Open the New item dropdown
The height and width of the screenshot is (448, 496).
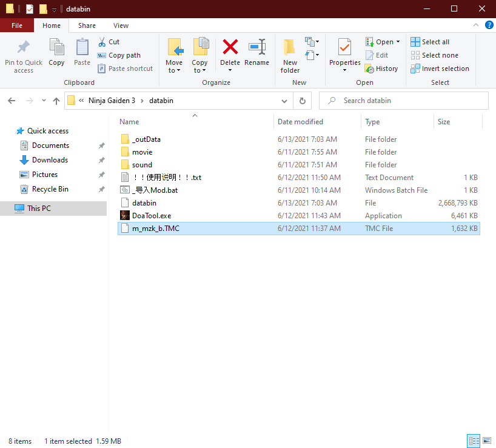click(x=312, y=41)
